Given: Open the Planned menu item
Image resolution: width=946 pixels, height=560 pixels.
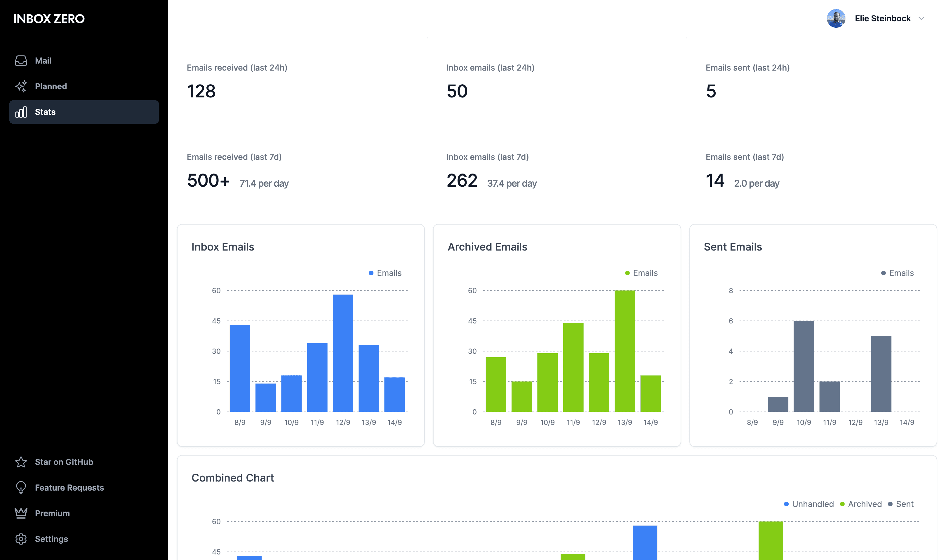Looking at the screenshot, I should click(51, 86).
